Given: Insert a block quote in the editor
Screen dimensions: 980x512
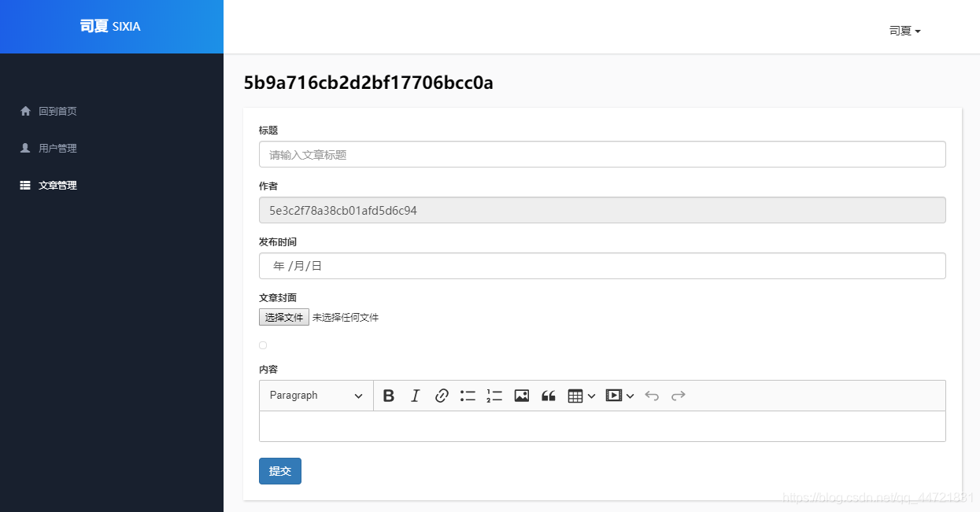Looking at the screenshot, I should click(x=548, y=396).
